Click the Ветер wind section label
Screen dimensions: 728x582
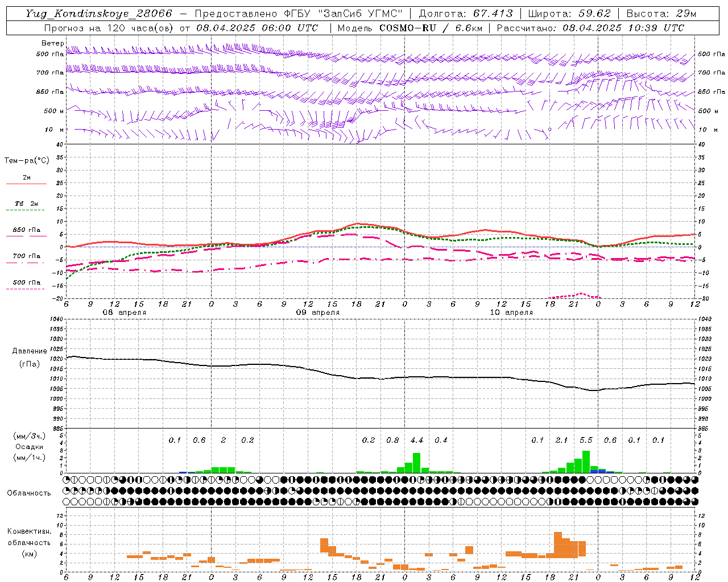coord(53,43)
